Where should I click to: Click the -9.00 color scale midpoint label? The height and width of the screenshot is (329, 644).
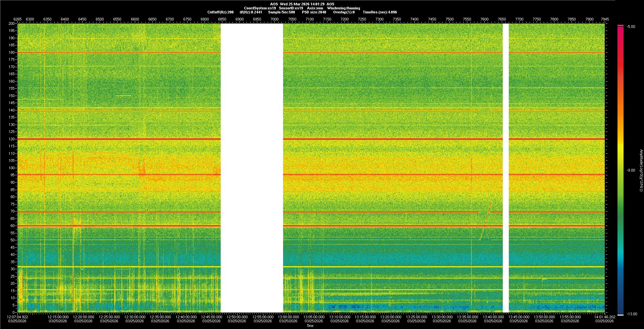631,170
